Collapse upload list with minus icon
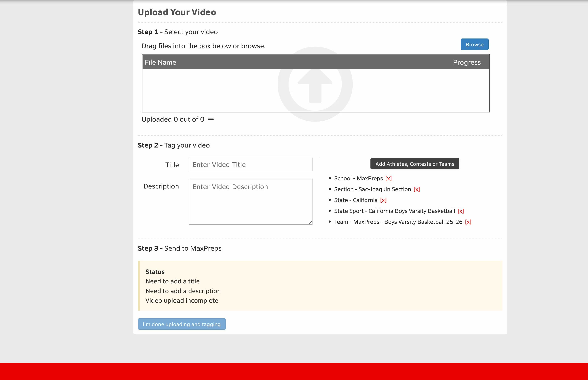 click(211, 119)
